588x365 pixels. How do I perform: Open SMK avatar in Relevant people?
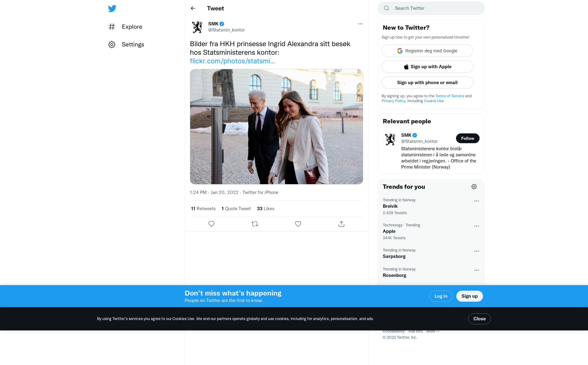pos(390,140)
